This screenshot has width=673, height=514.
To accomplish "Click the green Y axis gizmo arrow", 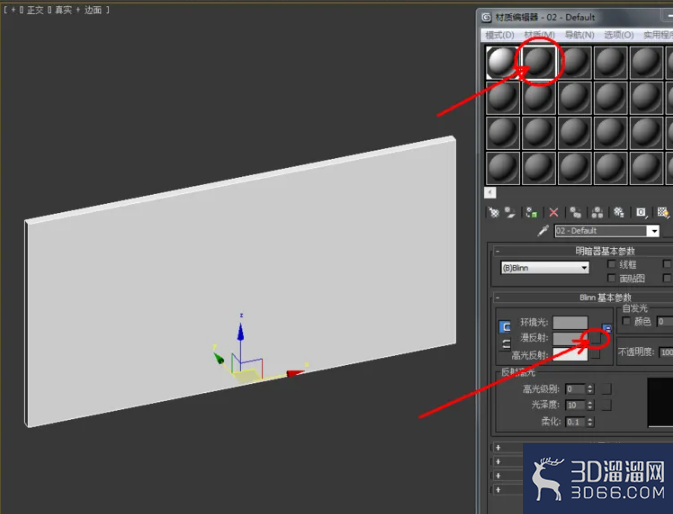I will (x=219, y=358).
